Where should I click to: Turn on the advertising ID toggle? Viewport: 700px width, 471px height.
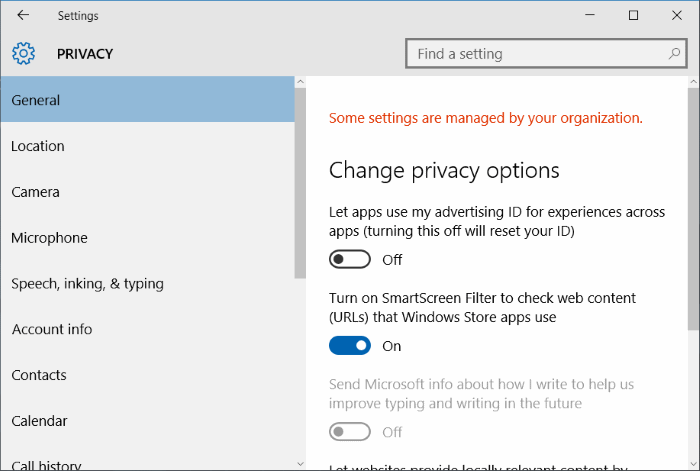pos(350,259)
